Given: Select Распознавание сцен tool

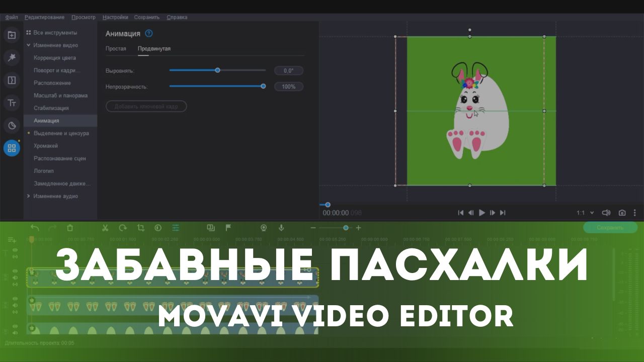Looking at the screenshot, I should tap(60, 158).
